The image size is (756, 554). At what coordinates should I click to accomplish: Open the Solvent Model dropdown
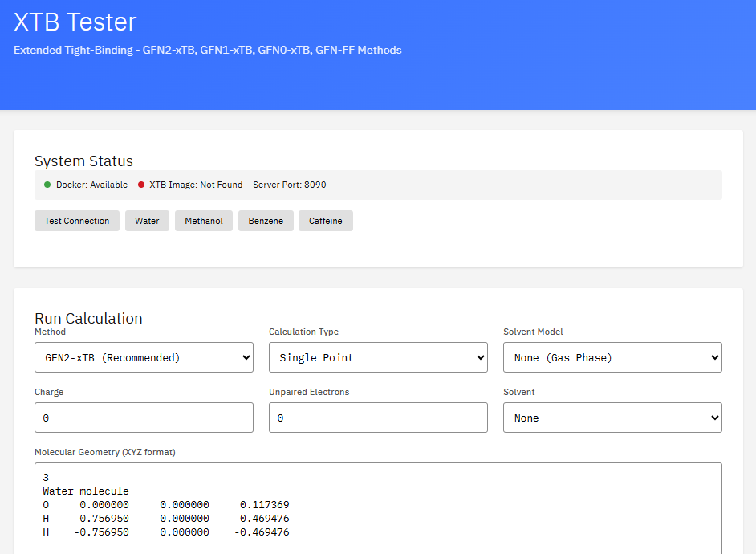point(612,357)
